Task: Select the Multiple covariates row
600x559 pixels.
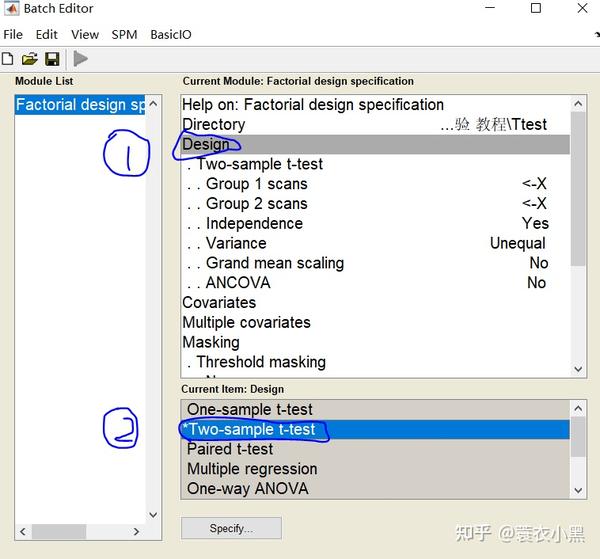Action: (375, 322)
